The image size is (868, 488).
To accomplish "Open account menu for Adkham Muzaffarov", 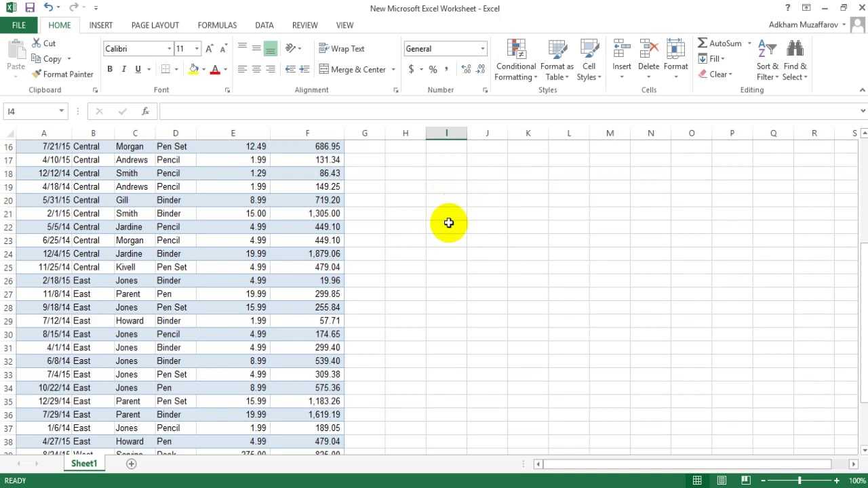I will pyautogui.click(x=807, y=25).
